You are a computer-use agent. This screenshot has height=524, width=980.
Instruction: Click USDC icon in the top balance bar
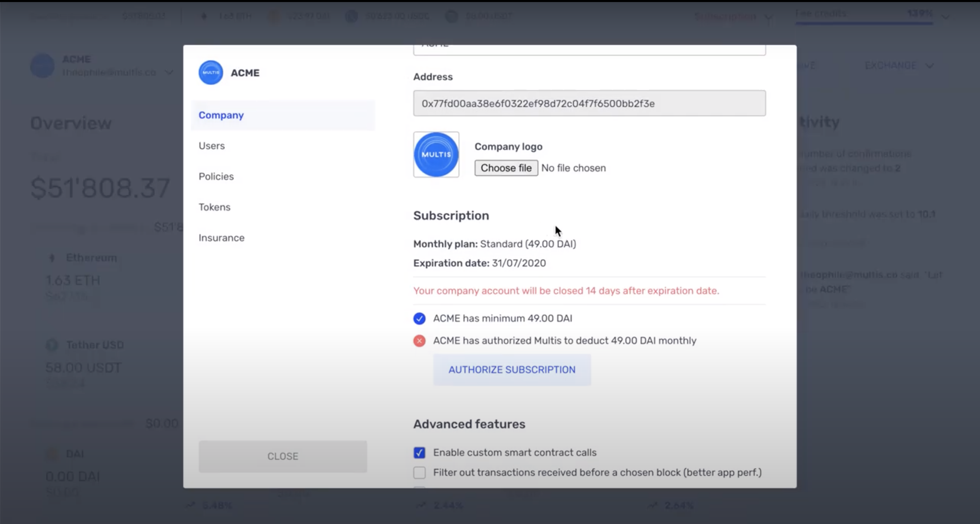(351, 16)
